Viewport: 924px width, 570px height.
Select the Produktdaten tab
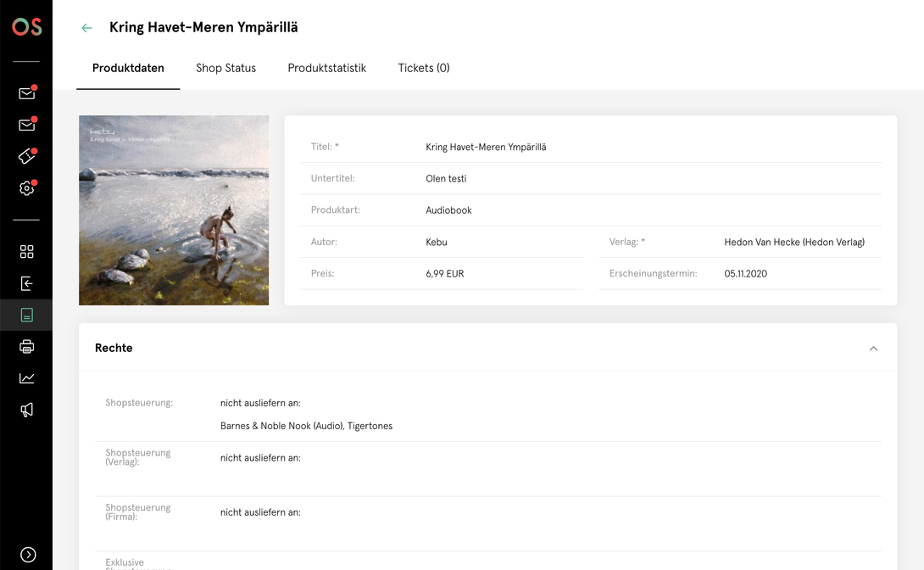click(x=128, y=68)
